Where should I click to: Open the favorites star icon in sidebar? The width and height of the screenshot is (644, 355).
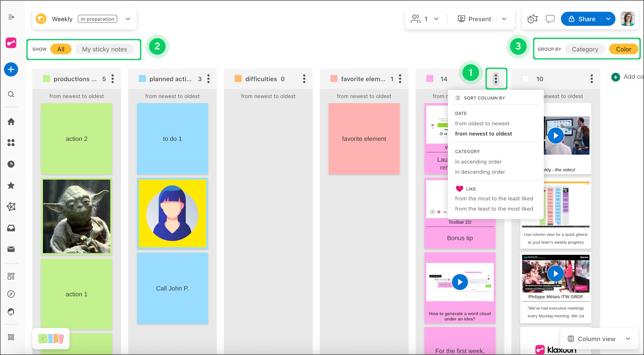(x=11, y=185)
